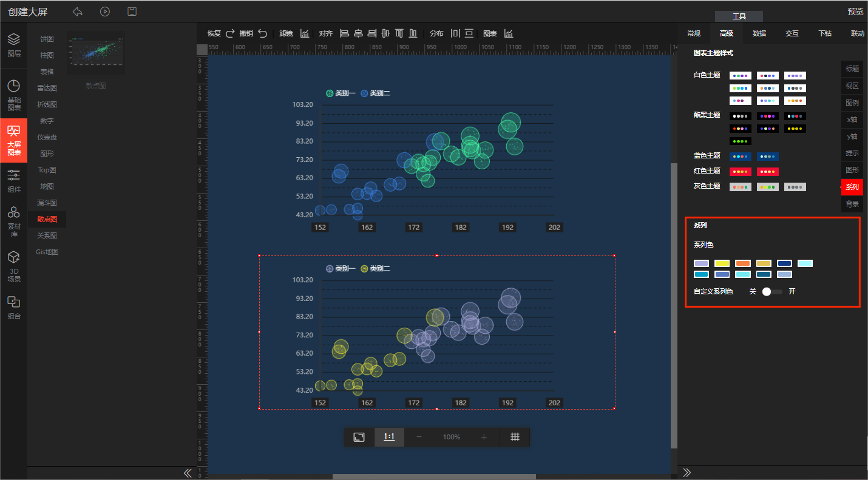Toggle 类别一 legend in the lower selected chart
This screenshot has height=480, width=868.
pos(341,269)
